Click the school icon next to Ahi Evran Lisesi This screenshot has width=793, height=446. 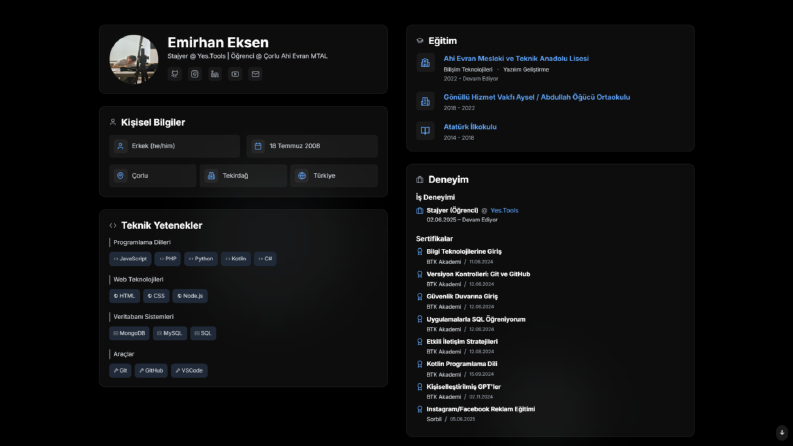(425, 63)
